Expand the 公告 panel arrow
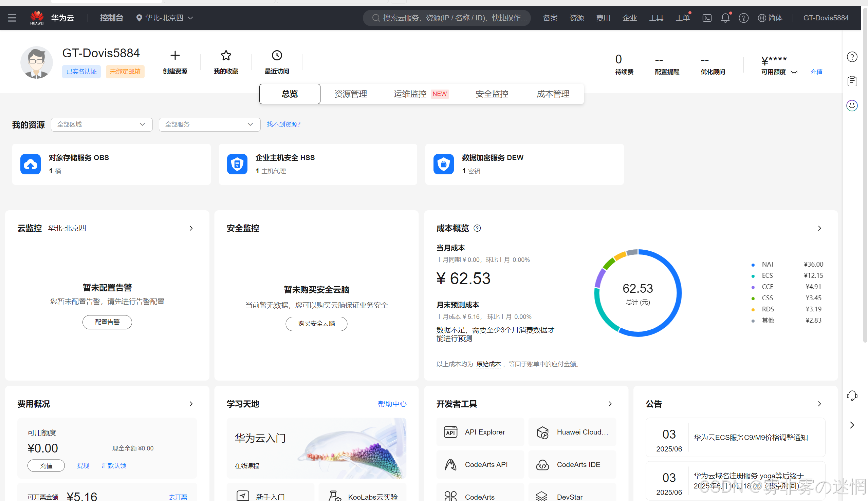 [x=819, y=404]
